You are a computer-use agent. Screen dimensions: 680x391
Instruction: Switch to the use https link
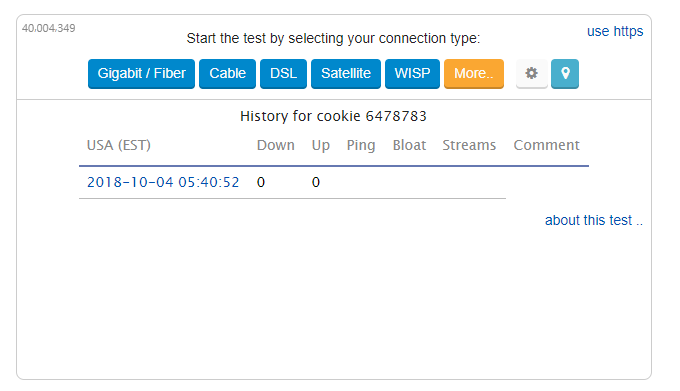click(615, 31)
